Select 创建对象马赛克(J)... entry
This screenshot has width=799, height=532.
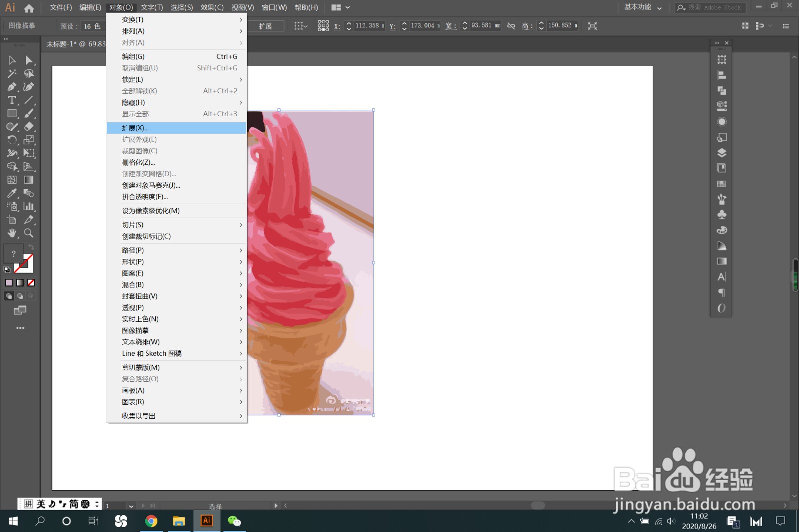(177, 186)
